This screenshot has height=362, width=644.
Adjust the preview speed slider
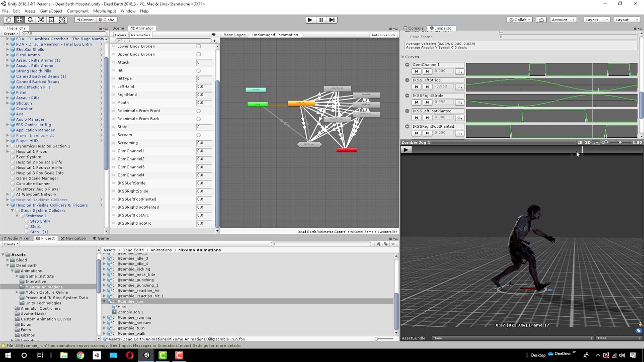click(x=620, y=142)
